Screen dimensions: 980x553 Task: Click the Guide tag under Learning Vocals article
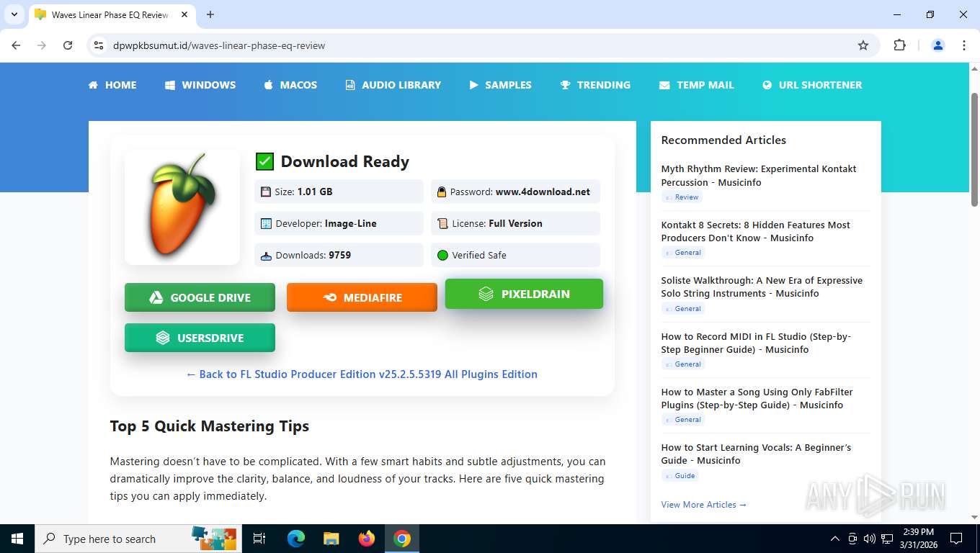680,476
